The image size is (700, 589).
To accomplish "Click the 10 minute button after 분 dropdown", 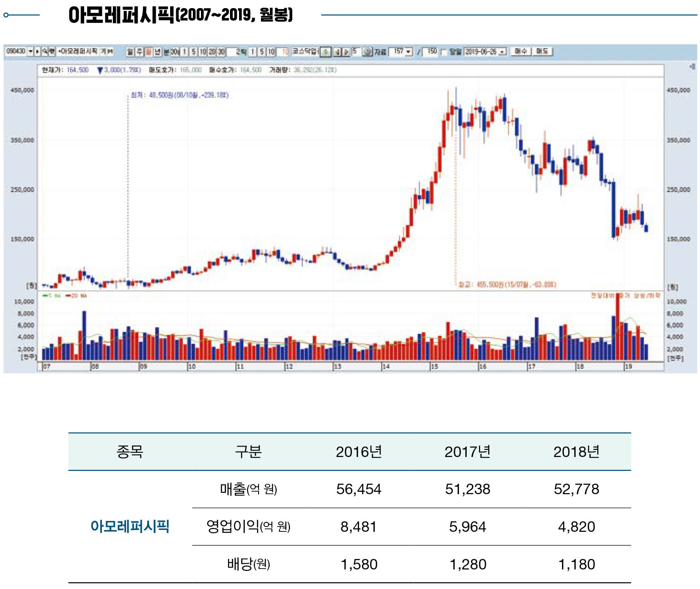I will (x=202, y=51).
